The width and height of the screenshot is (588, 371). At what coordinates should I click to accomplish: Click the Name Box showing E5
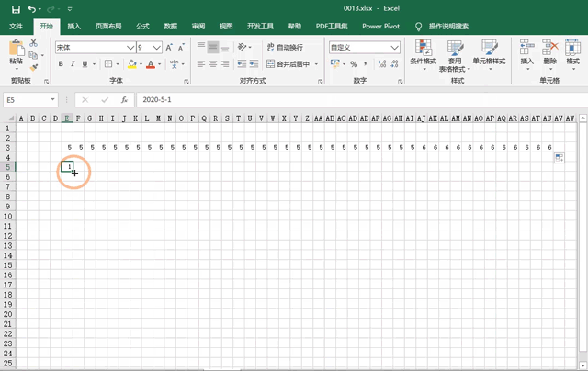pos(27,100)
